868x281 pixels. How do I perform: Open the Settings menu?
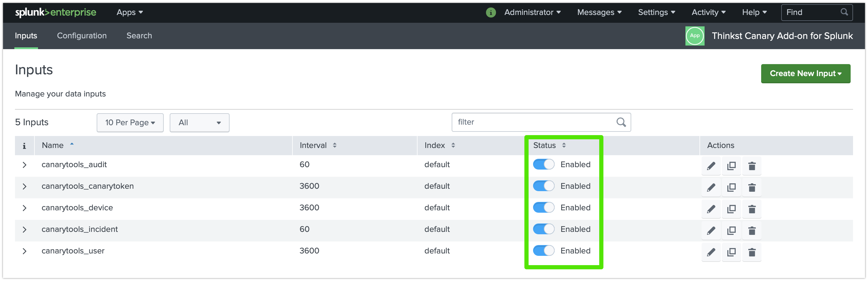(656, 13)
